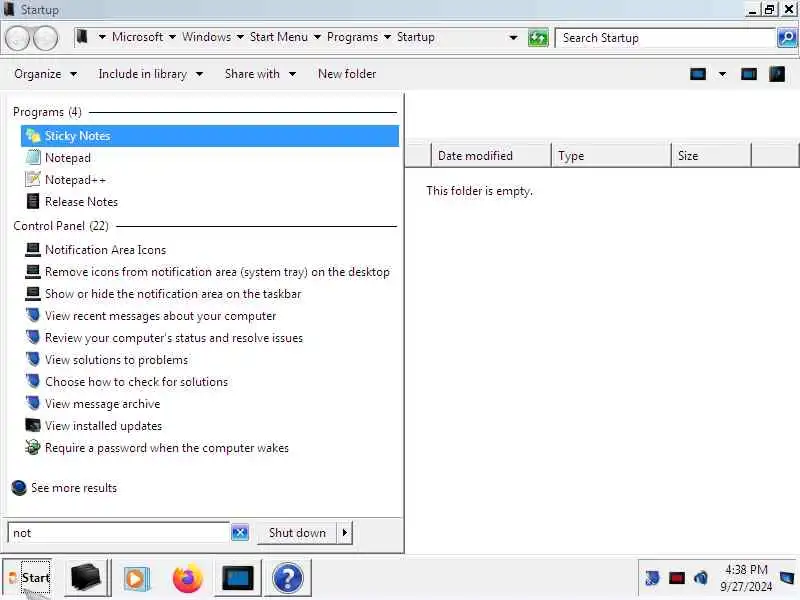Click the Show desktop tray icon

787,578
